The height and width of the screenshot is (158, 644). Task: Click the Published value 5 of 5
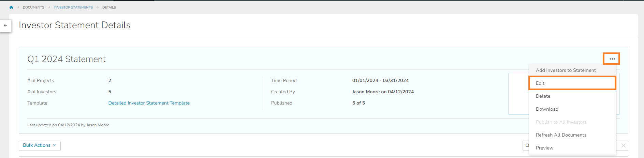point(358,103)
